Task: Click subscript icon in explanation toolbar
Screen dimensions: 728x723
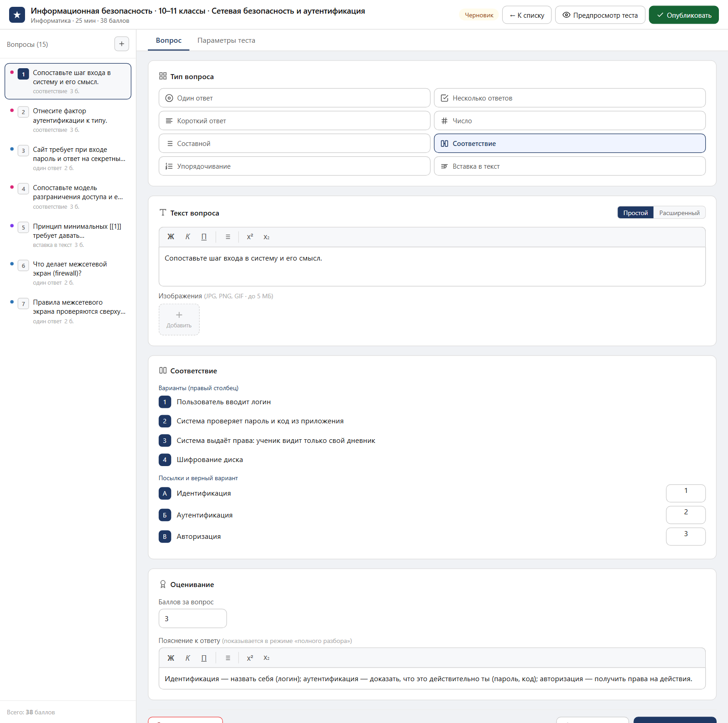Action: (267, 658)
